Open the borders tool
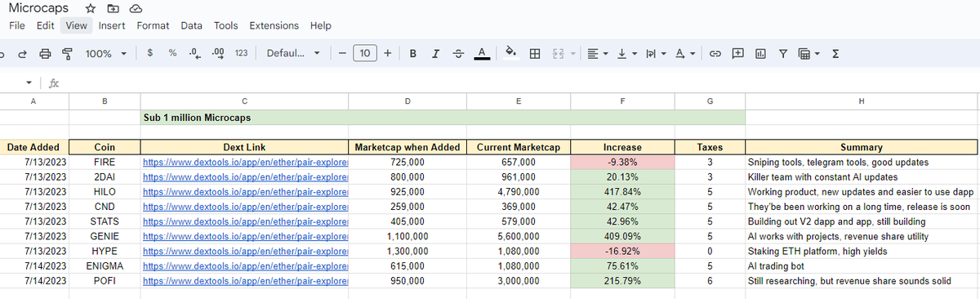 click(535, 53)
